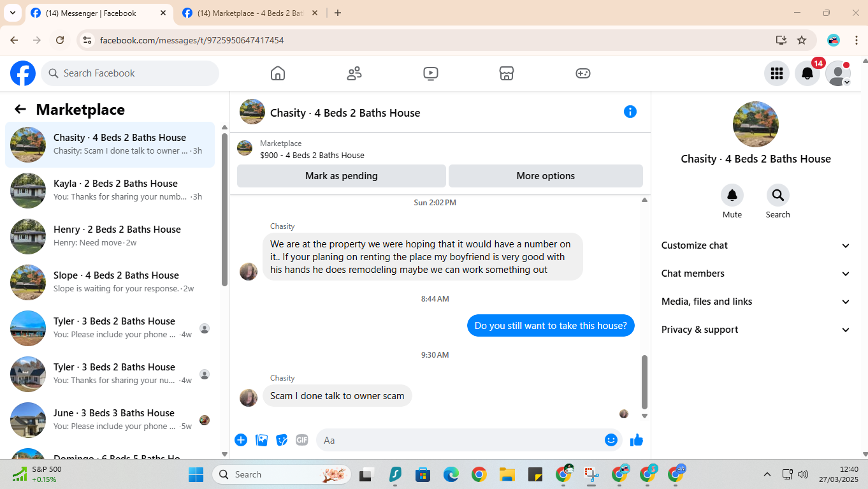
Task: Click message 'Scam I done talk to owner scam'
Action: [337, 396]
